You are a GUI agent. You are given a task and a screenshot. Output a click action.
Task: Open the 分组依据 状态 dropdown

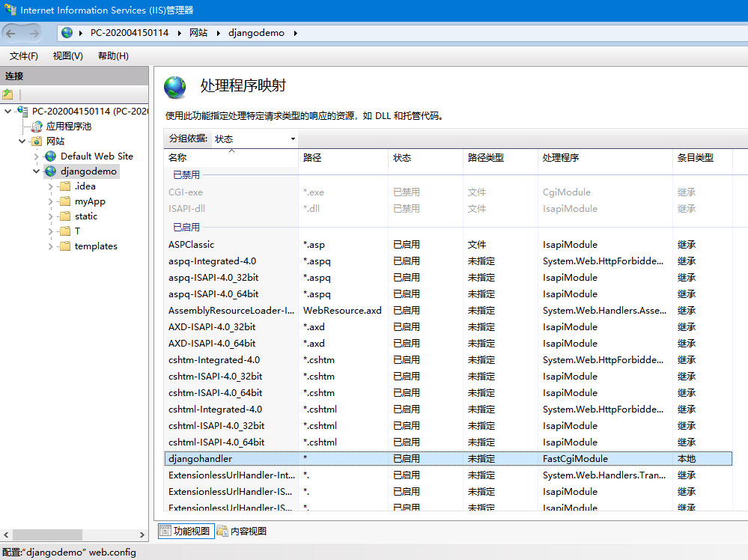(x=294, y=139)
